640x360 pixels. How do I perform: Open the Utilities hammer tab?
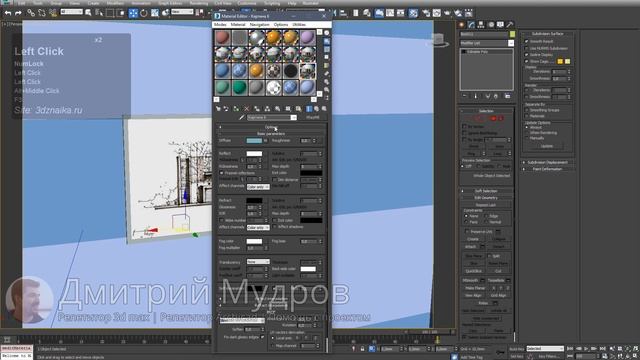pos(510,25)
